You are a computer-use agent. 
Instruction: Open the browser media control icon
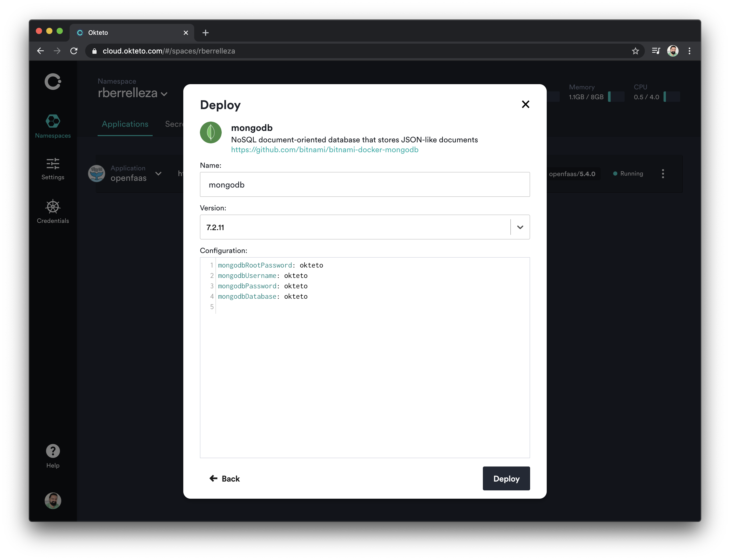tap(656, 51)
